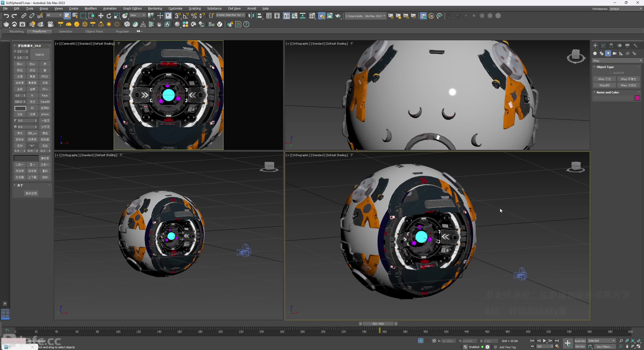Open the Graph Editors menu
Image resolution: width=644 pixels, height=350 pixels.
pyautogui.click(x=132, y=9)
